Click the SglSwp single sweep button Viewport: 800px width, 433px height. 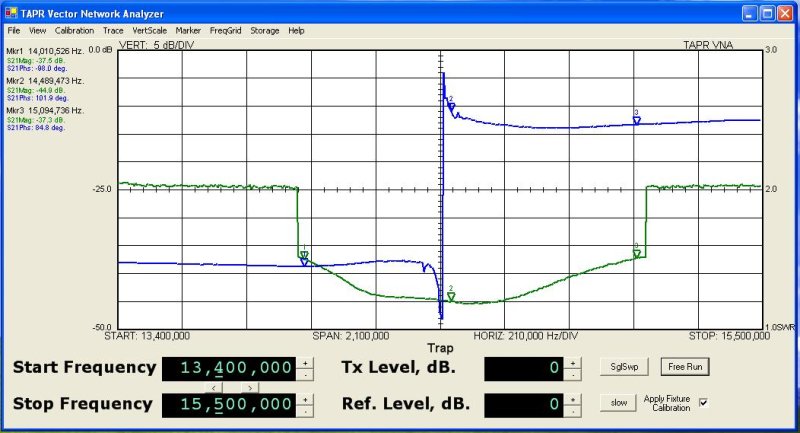(x=624, y=367)
